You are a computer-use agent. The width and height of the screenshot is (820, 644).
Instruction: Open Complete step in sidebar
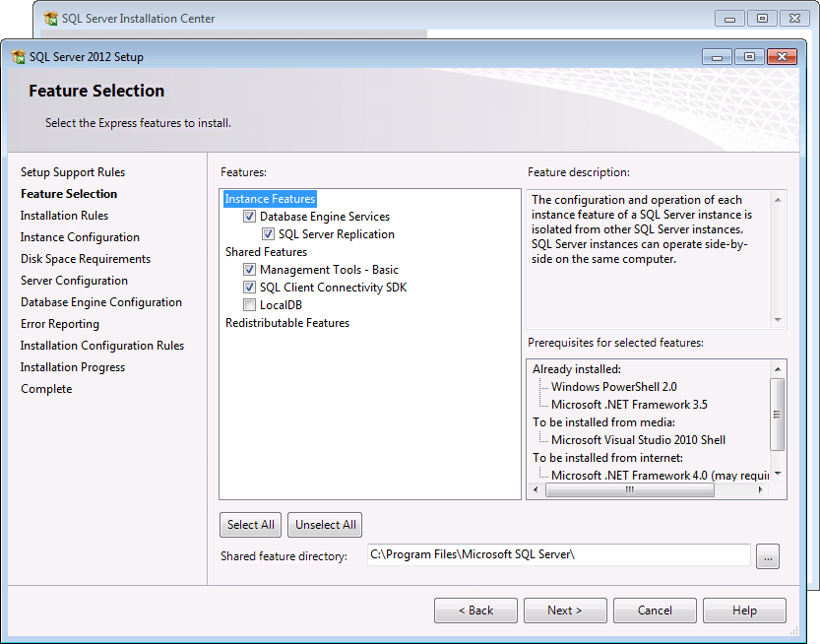[46, 389]
